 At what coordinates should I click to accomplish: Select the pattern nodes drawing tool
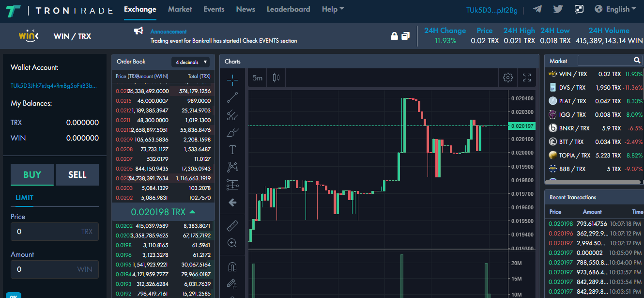click(x=232, y=167)
